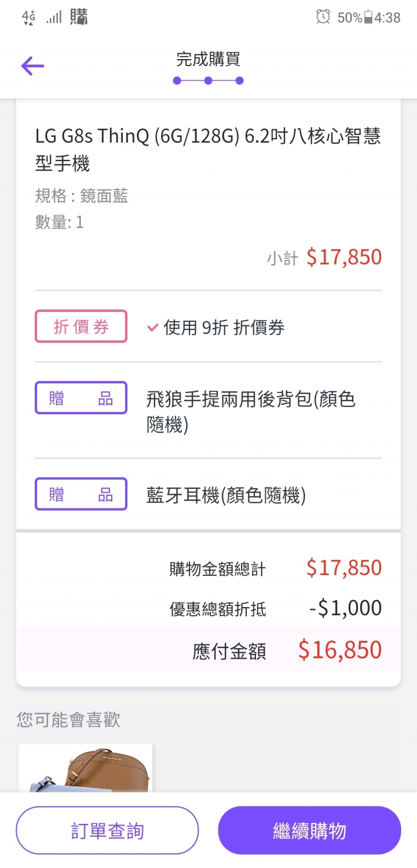Tap the checkmark beside 使用 9折 折價券
The height and width of the screenshot is (868, 417).
153,328
